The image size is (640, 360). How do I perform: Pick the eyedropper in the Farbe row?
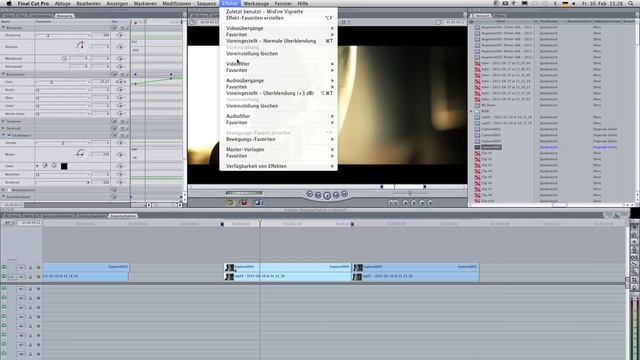tap(45, 166)
